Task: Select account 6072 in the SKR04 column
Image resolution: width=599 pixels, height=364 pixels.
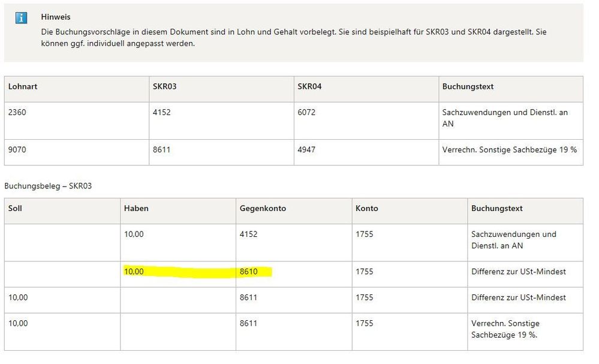Action: [306, 112]
